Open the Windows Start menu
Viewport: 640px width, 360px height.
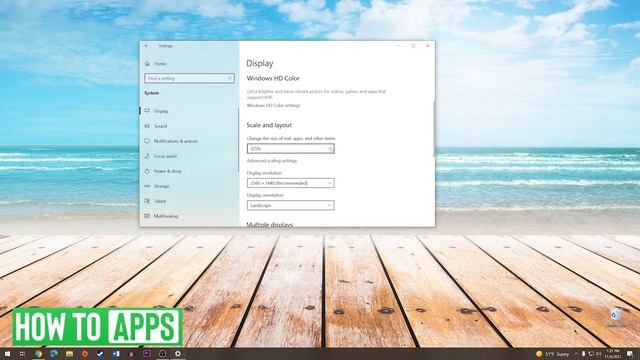[x=7, y=354]
